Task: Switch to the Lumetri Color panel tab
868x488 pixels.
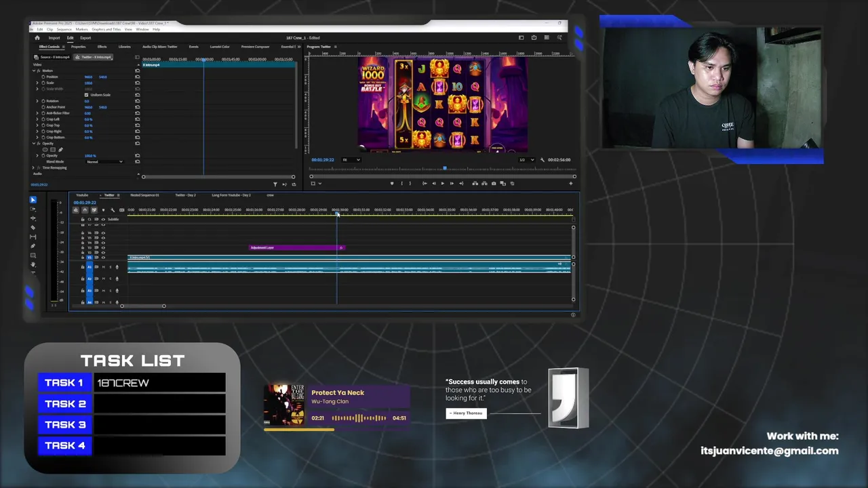Action: [x=220, y=47]
